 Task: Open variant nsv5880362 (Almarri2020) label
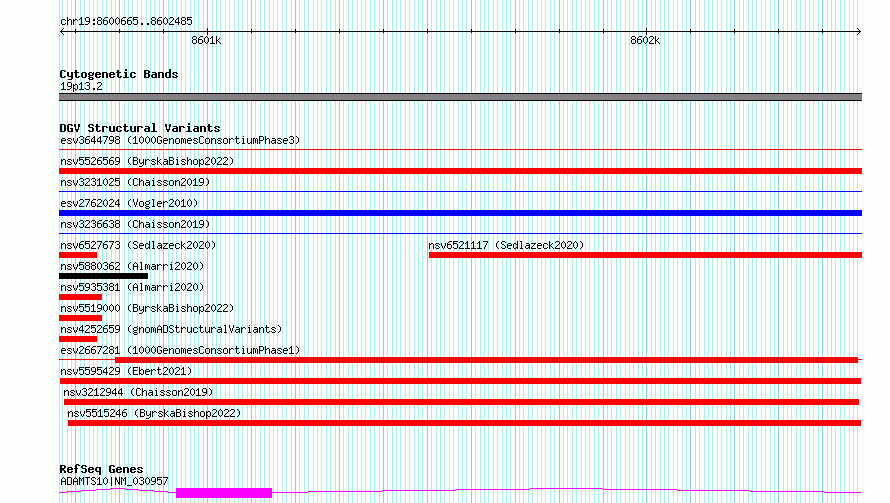pos(132,266)
